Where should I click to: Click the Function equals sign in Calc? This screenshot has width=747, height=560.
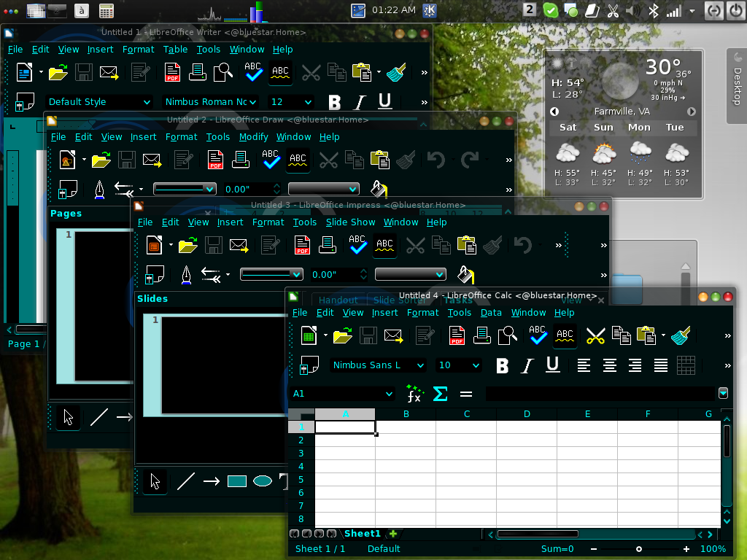pos(466,394)
